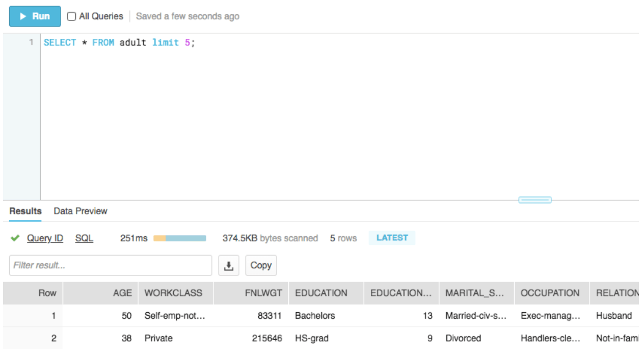Click the green success checkmark icon
644x354 pixels.
pyautogui.click(x=15, y=238)
